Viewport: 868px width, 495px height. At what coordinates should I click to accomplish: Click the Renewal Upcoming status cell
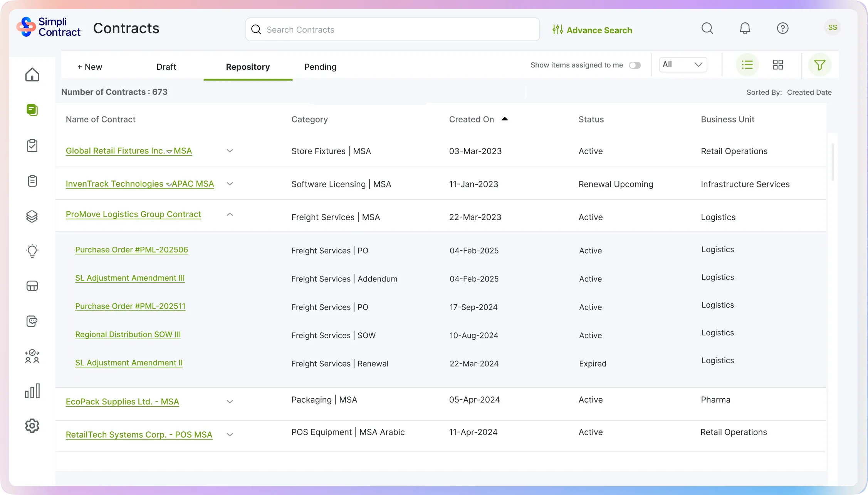point(616,184)
